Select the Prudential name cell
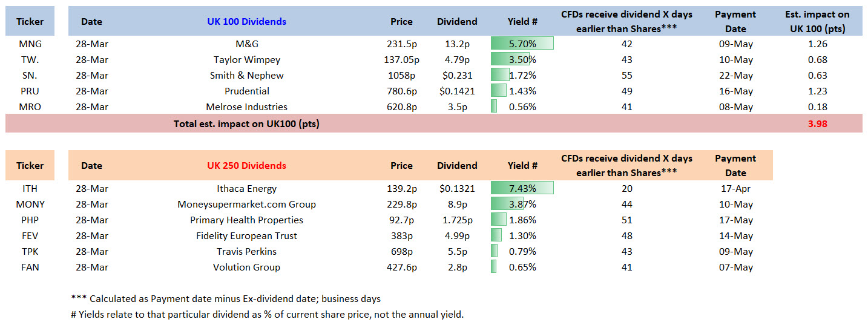This screenshot has height=328, width=868. tap(246, 91)
